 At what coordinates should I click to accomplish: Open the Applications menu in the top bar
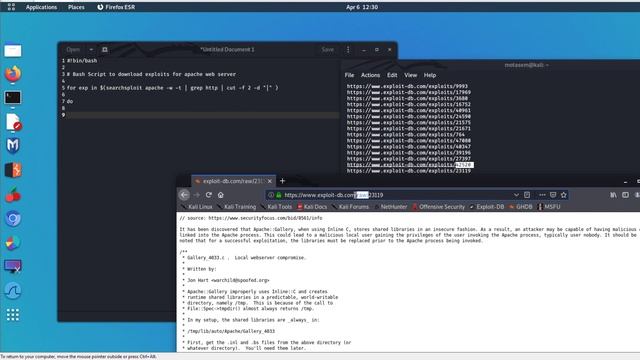coord(41,7)
